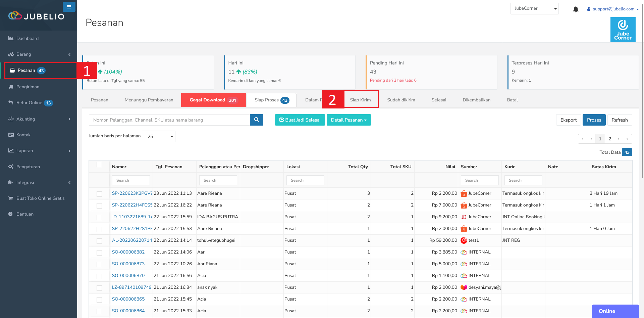The width and height of the screenshot is (644, 318).
Task: Click the Jubelio logo
Action: tap(36, 16)
